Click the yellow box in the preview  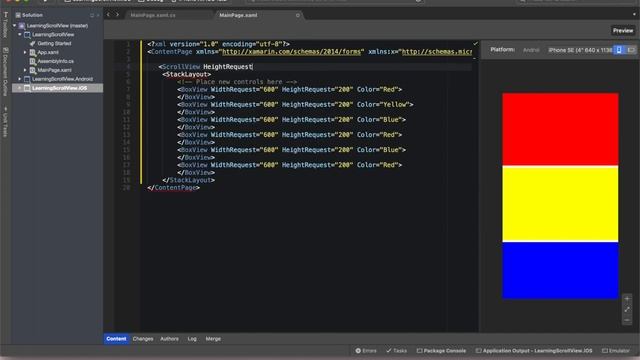point(560,204)
